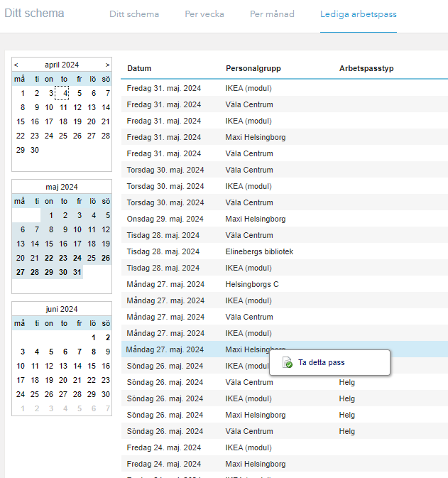Select April 4 in the calendar
The width and height of the screenshot is (448, 478).
pyautogui.click(x=62, y=93)
